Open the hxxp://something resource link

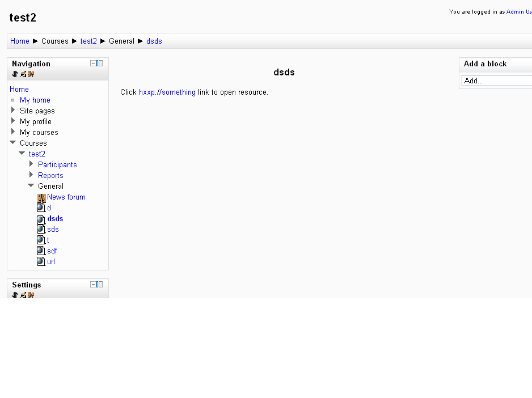(167, 92)
